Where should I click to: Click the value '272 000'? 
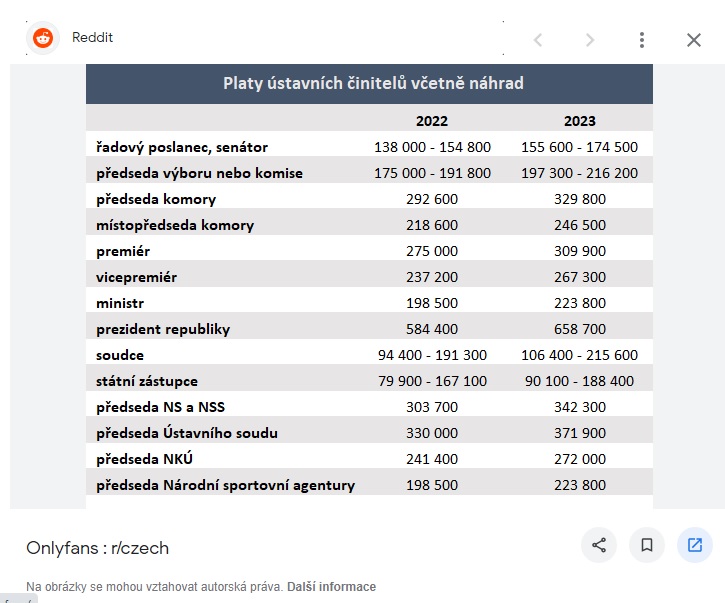coord(580,459)
